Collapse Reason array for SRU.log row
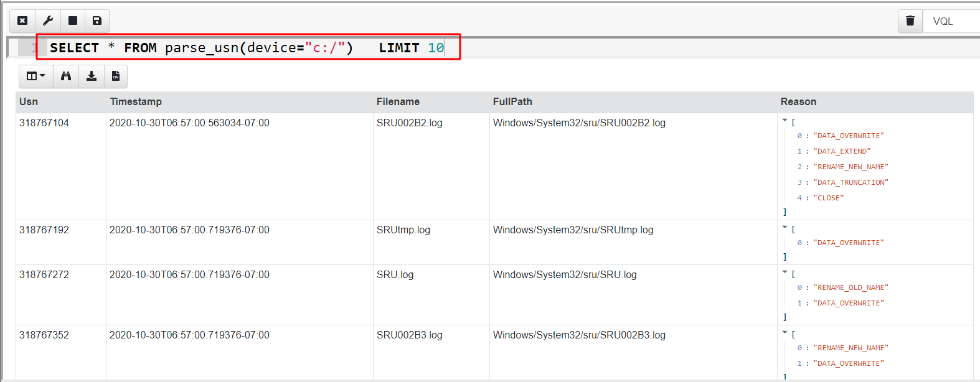This screenshot has width=980, height=382. click(784, 272)
